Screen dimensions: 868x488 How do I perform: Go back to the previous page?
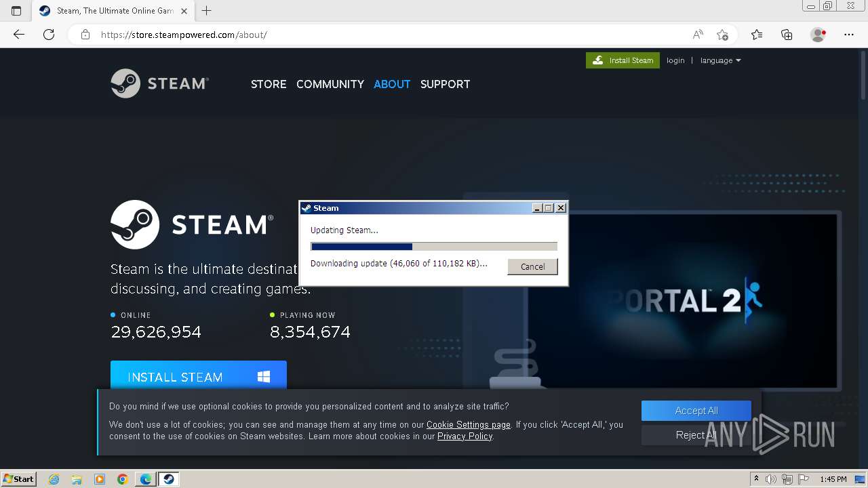(19, 35)
